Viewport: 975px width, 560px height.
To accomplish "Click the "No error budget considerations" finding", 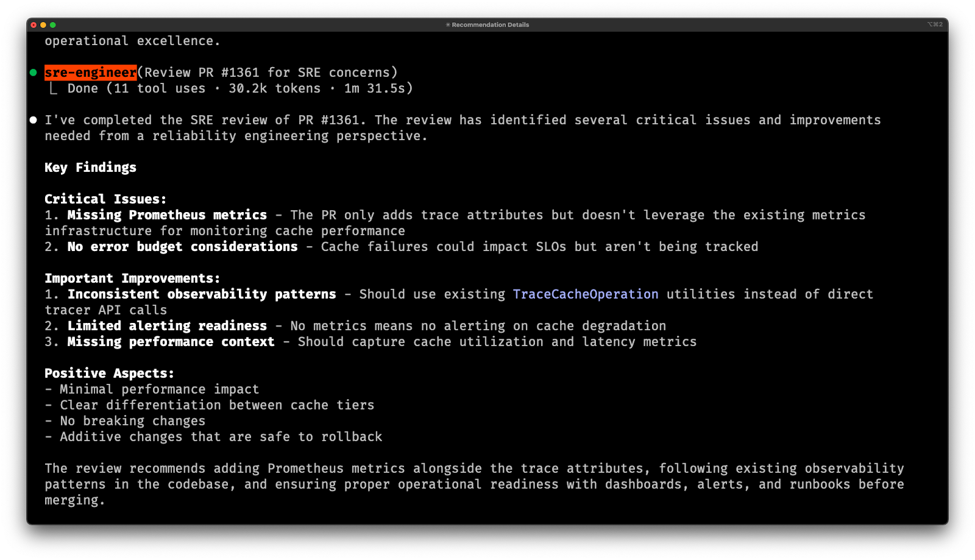I will [x=182, y=247].
